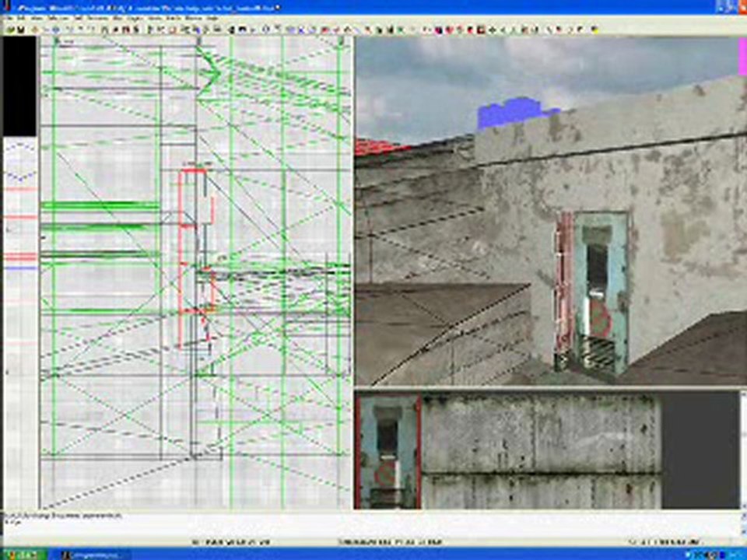Screen dimensions: 747x560
Task: Click the green Open map toolbar icon
Action: [x=10, y=30]
